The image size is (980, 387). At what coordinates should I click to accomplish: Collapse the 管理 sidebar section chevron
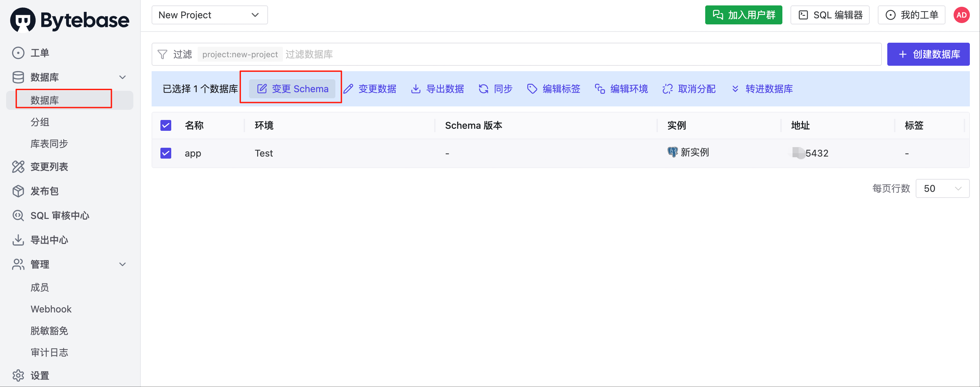[x=122, y=264]
